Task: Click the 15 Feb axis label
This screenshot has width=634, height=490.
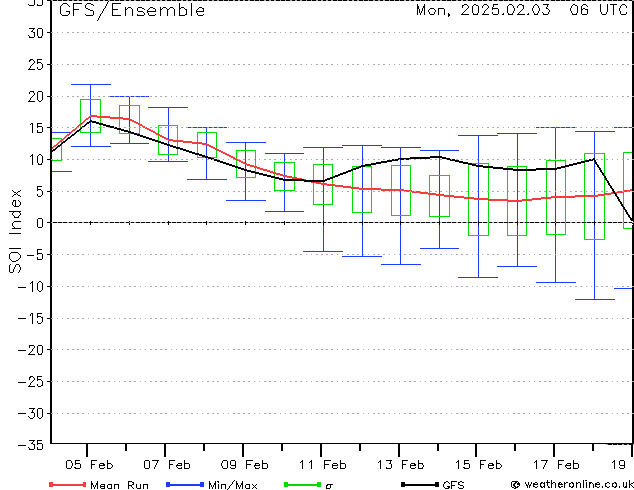Action: click(x=479, y=465)
